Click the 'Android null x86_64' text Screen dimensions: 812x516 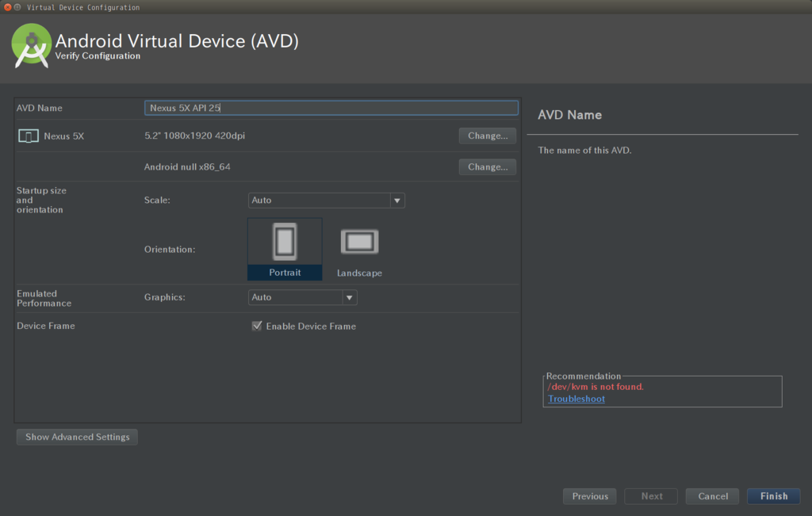click(187, 166)
